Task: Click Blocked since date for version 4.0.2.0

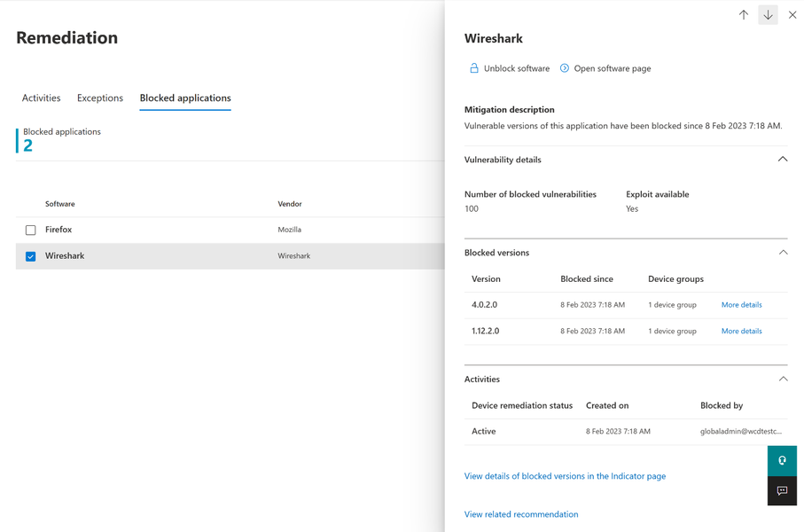Action: (592, 305)
